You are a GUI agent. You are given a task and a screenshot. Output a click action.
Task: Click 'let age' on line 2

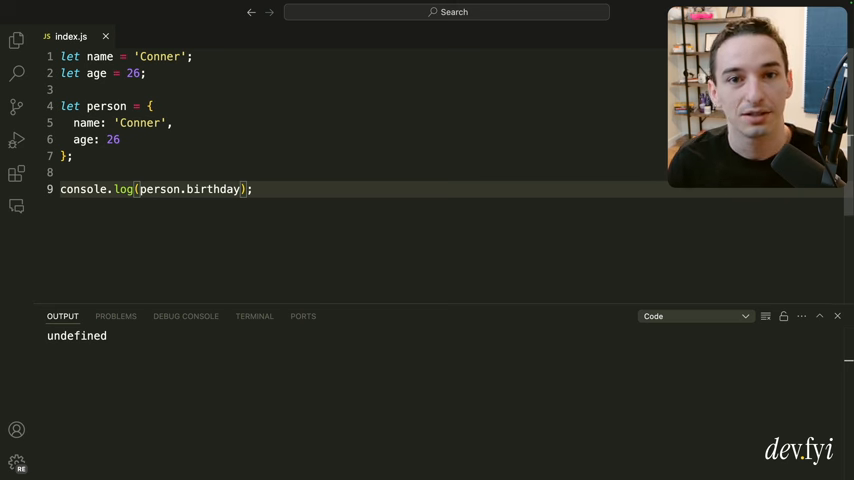(83, 74)
